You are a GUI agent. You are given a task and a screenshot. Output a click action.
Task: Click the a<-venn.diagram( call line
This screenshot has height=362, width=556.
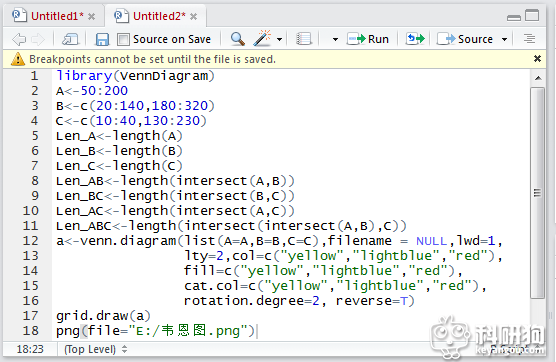click(x=279, y=241)
